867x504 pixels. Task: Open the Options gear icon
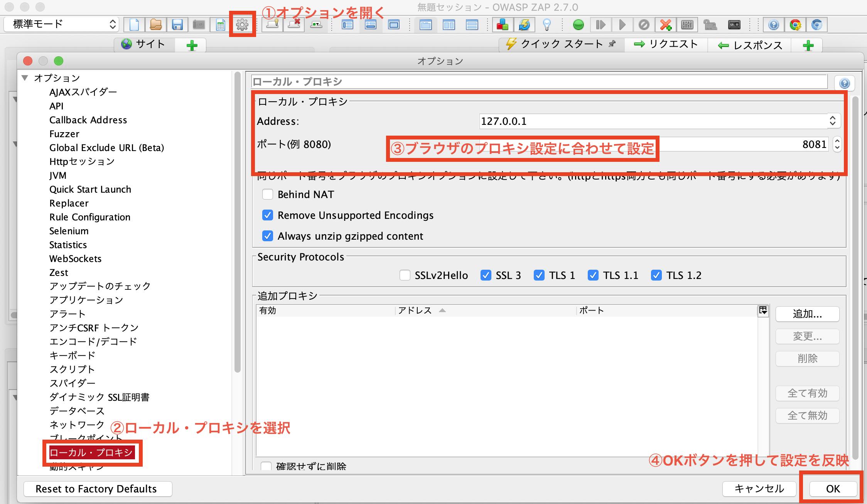point(242,24)
